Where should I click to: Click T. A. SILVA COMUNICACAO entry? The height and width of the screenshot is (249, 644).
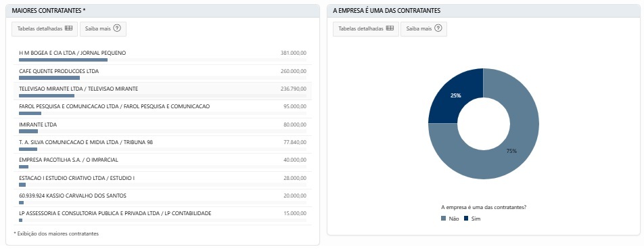162,145
